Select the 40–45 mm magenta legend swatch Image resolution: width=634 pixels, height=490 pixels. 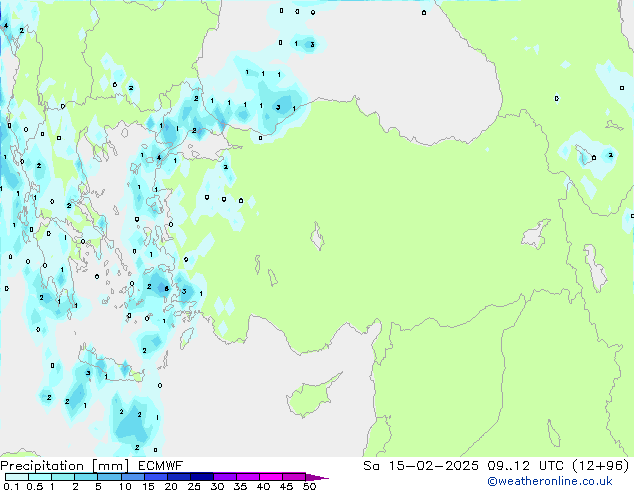(271, 477)
